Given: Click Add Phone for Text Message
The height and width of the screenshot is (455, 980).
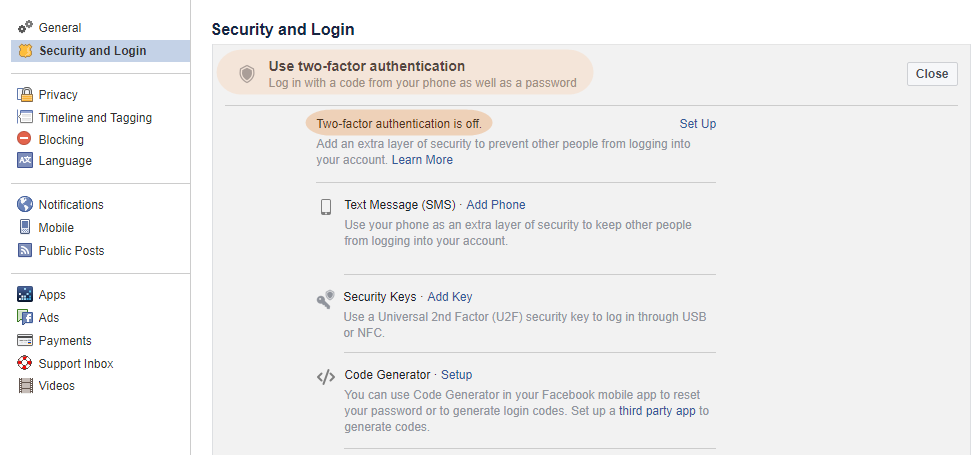Looking at the screenshot, I should coord(496,205).
